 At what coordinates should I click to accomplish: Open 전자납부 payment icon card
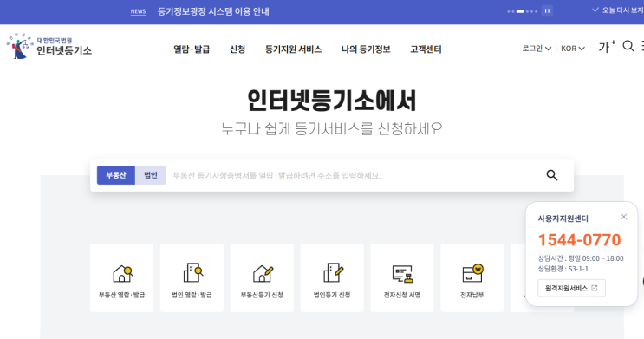pos(472,277)
